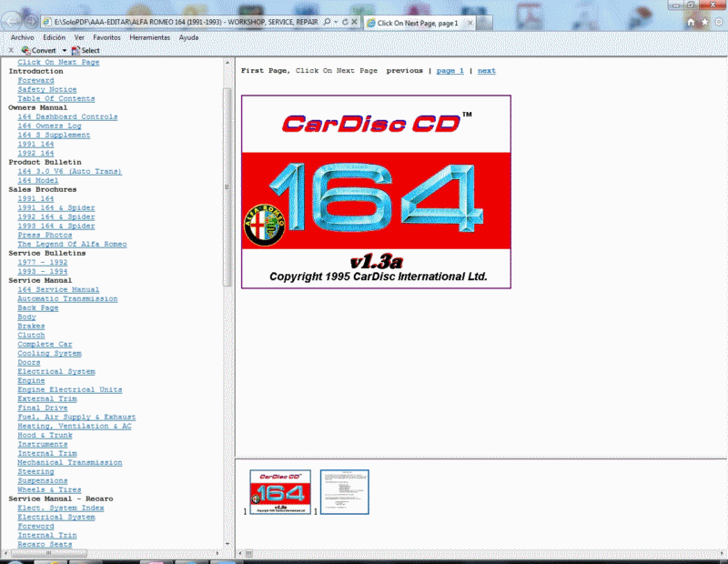The image size is (728, 564).
Task: Open the Herramientas menu
Action: click(149, 37)
